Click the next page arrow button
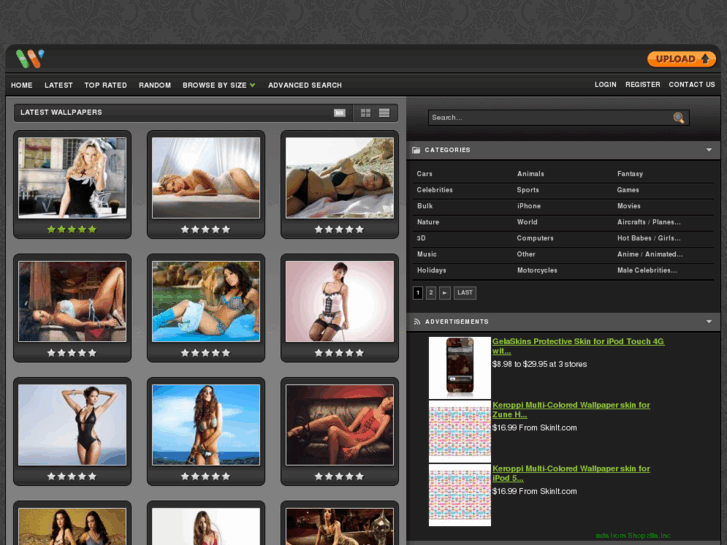The width and height of the screenshot is (727, 545). click(x=445, y=293)
